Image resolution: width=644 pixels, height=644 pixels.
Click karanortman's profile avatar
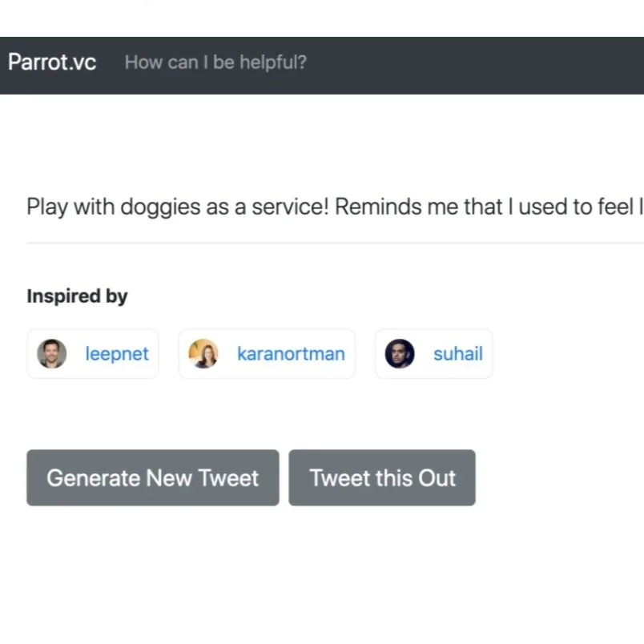[203, 353]
